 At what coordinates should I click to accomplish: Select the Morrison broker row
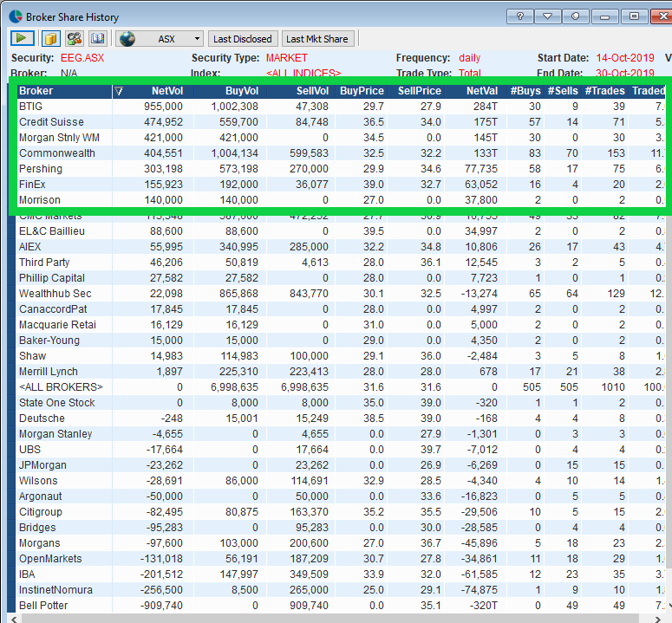pos(341,200)
